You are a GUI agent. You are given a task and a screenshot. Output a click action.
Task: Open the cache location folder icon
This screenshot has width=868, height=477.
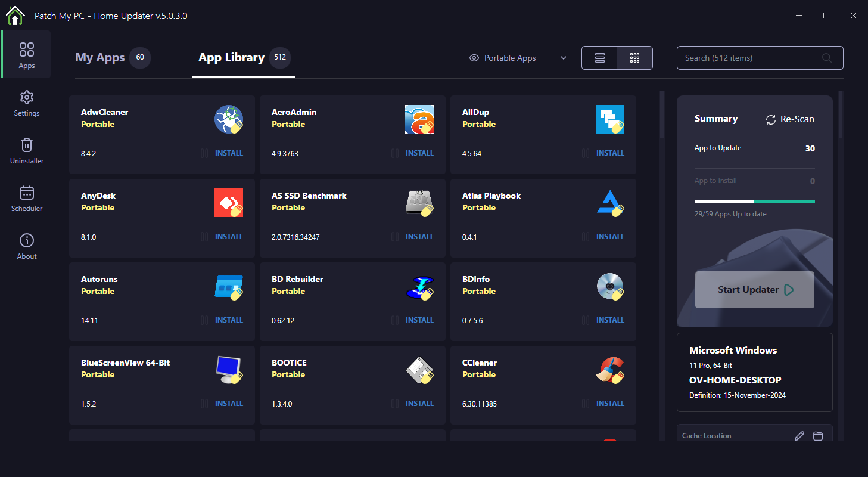coord(818,436)
